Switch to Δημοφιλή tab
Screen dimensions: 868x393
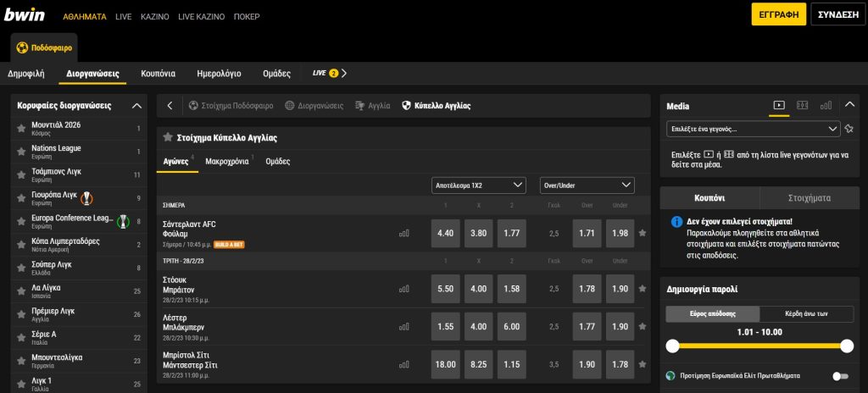tap(26, 74)
